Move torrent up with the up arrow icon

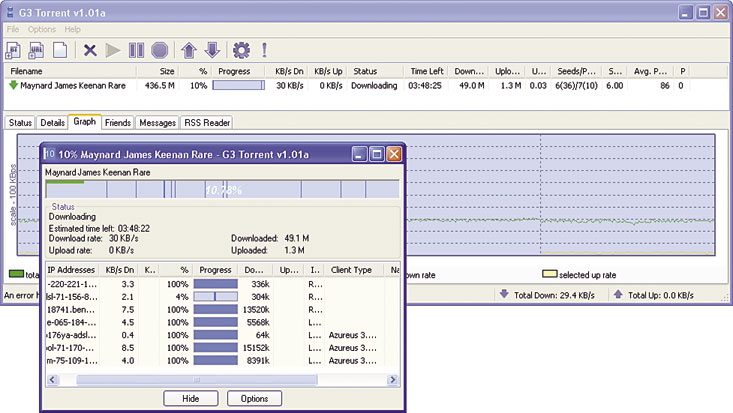coord(189,50)
